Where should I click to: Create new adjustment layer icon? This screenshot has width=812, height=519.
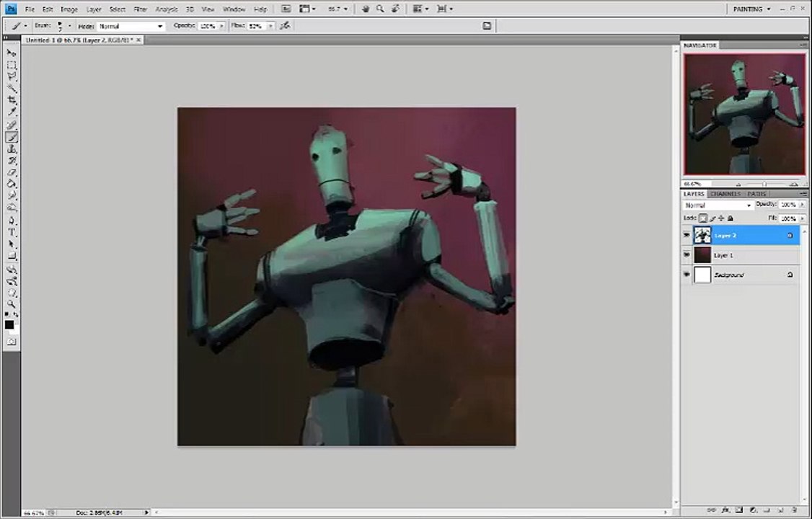(x=753, y=511)
